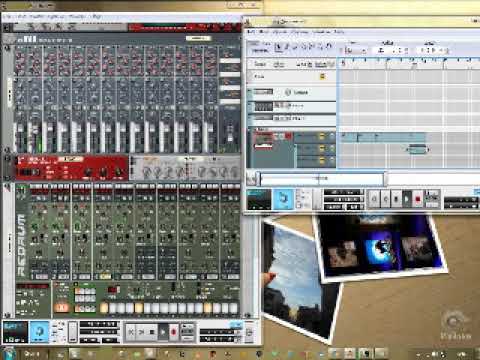Open the File menu in sequencer window
Screen dimensions: 480x360
[251, 32]
